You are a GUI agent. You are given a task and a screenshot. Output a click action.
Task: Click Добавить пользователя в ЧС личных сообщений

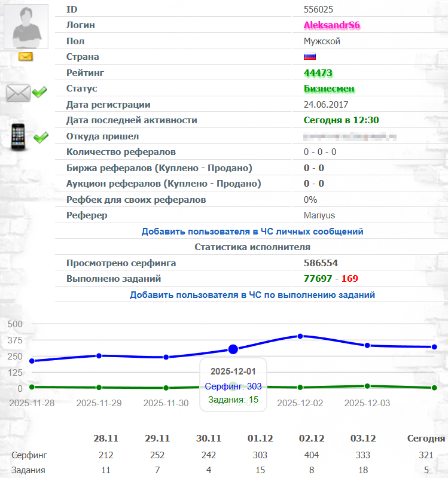(x=252, y=231)
